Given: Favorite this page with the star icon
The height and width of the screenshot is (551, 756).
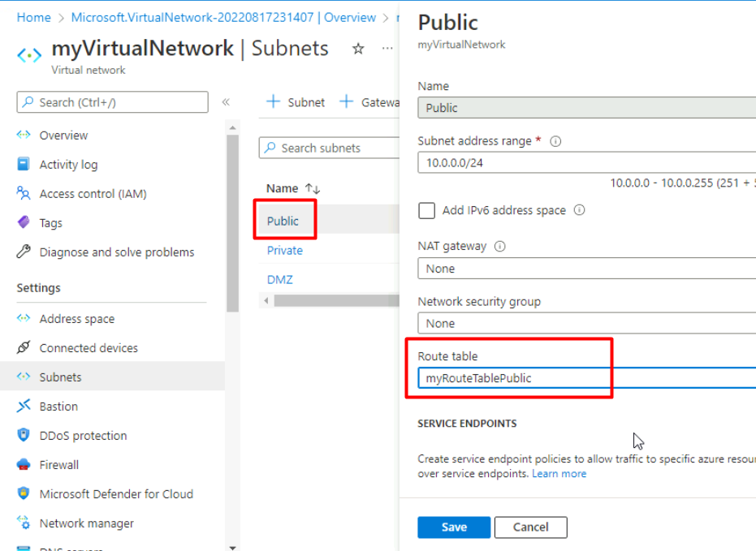Looking at the screenshot, I should pyautogui.click(x=358, y=49).
